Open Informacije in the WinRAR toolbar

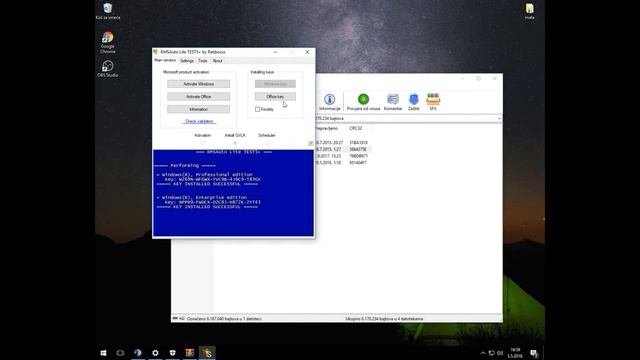point(329,102)
